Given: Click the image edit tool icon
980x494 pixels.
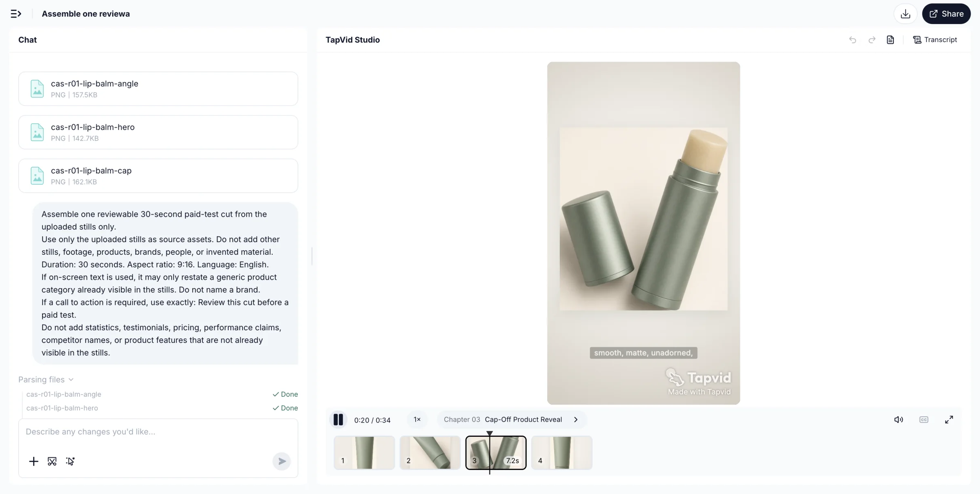Looking at the screenshot, I should pos(52,461).
